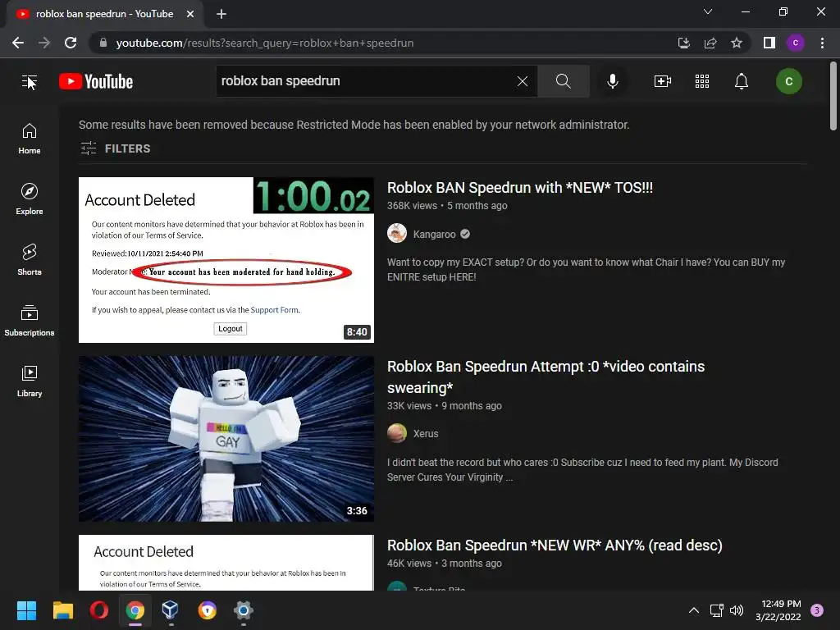Open the purple Chrome profile avatar

coord(796,43)
